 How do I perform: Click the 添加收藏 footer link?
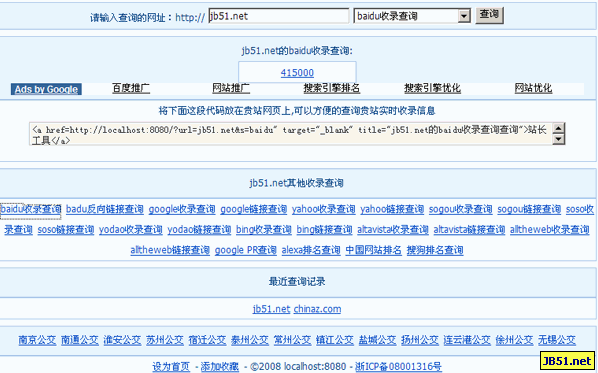coord(220,367)
